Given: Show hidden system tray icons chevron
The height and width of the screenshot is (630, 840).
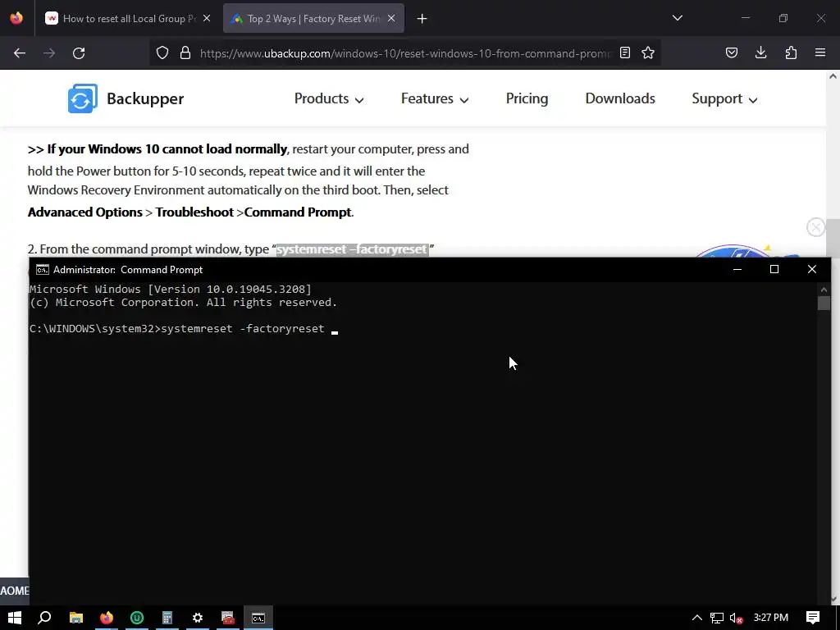Looking at the screenshot, I should click(697, 618).
